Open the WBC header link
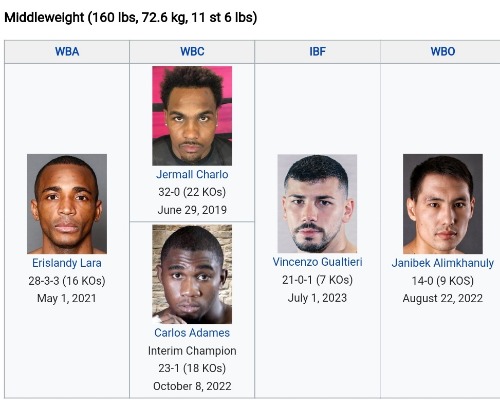The image size is (500, 406). pyautogui.click(x=192, y=52)
